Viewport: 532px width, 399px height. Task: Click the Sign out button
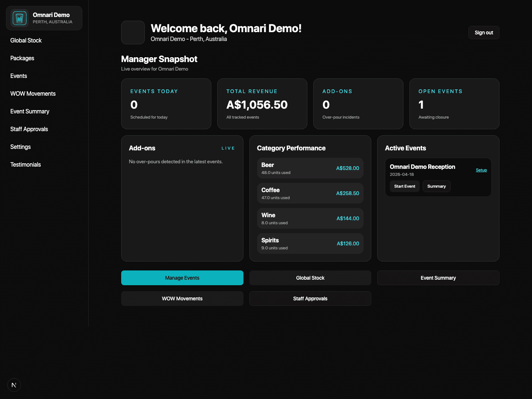[x=484, y=33]
